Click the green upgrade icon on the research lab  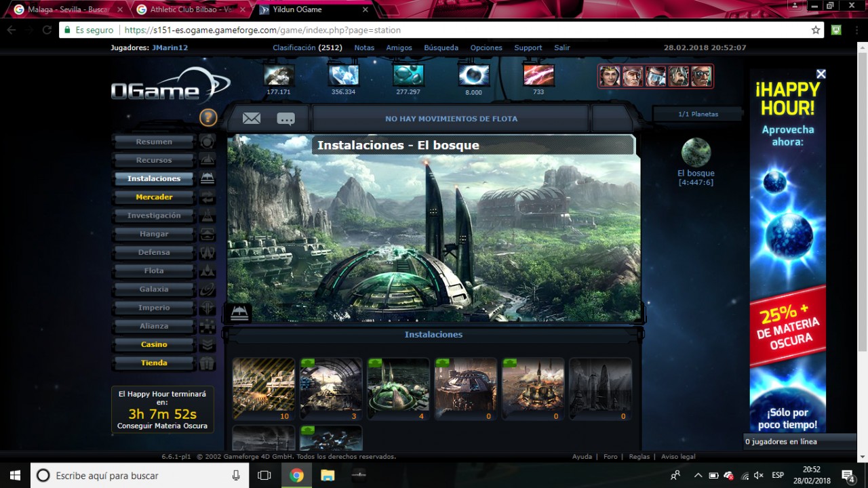[375, 363]
